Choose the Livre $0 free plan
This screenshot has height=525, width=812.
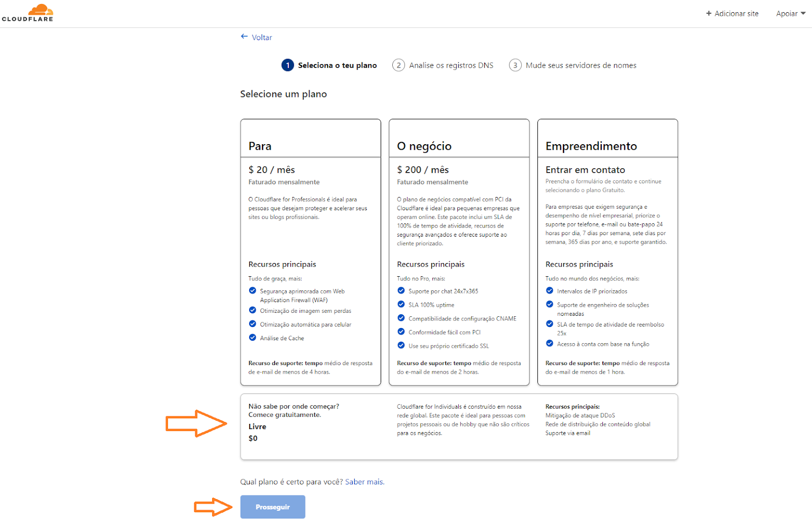[459, 427]
